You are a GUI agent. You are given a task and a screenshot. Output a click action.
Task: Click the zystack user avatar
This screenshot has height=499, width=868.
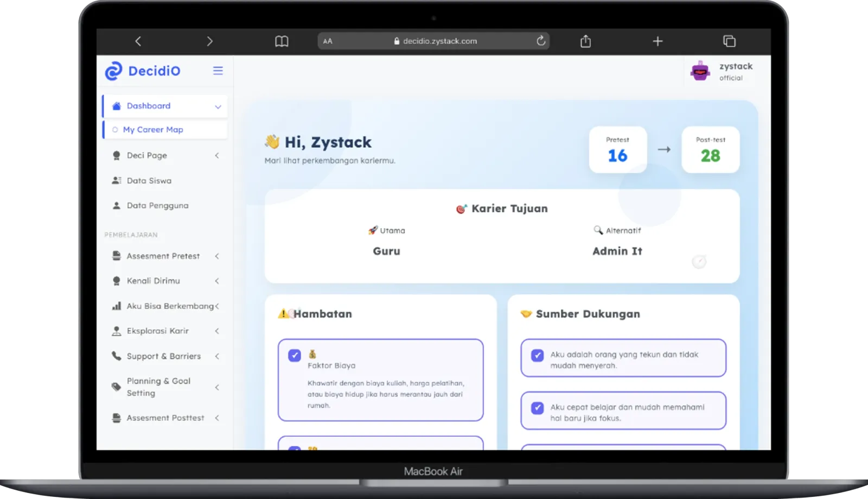click(x=700, y=71)
